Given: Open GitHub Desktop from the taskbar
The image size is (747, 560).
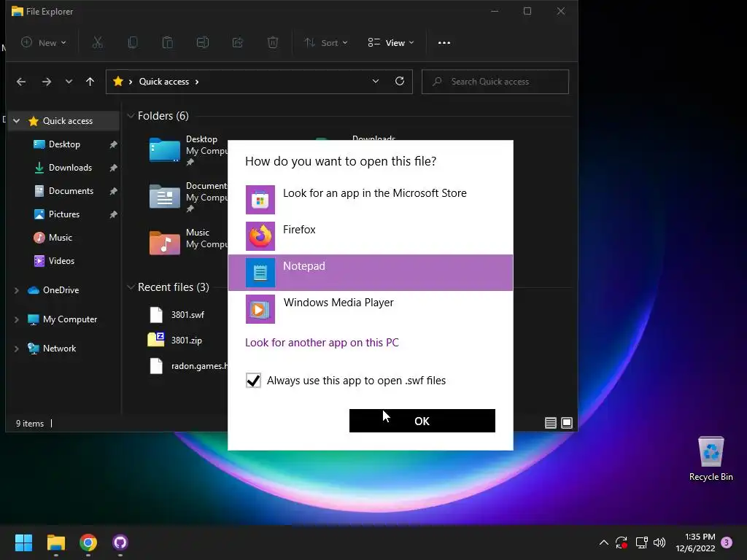Looking at the screenshot, I should tap(120, 542).
